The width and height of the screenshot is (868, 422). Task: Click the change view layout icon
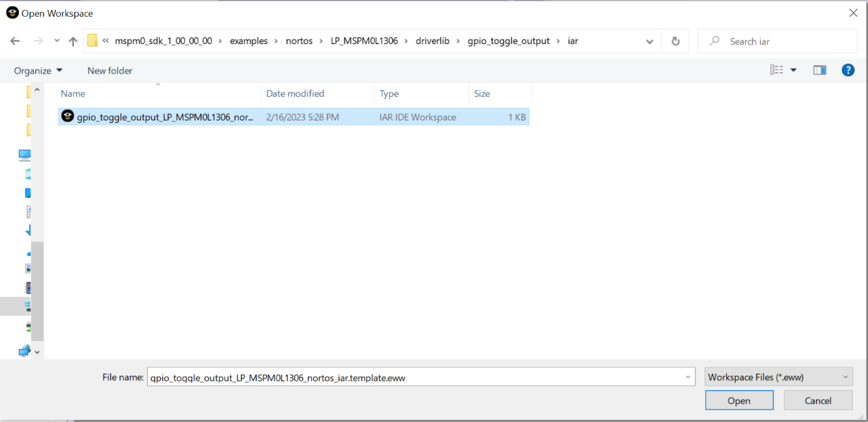coord(777,70)
